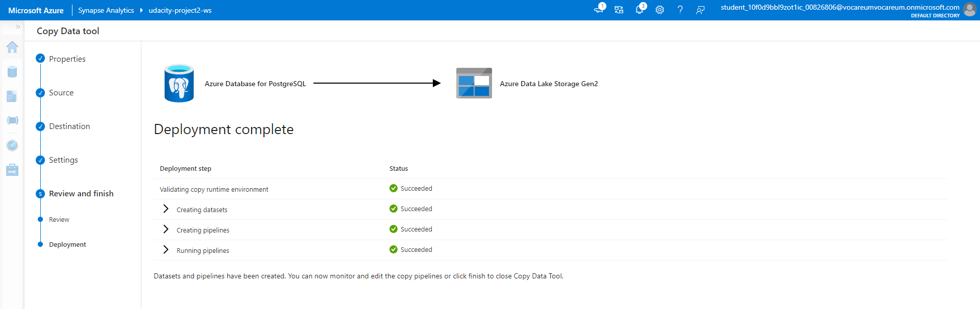Open the Deployment sub-step
Screen dimensions: 980x309
click(67, 244)
